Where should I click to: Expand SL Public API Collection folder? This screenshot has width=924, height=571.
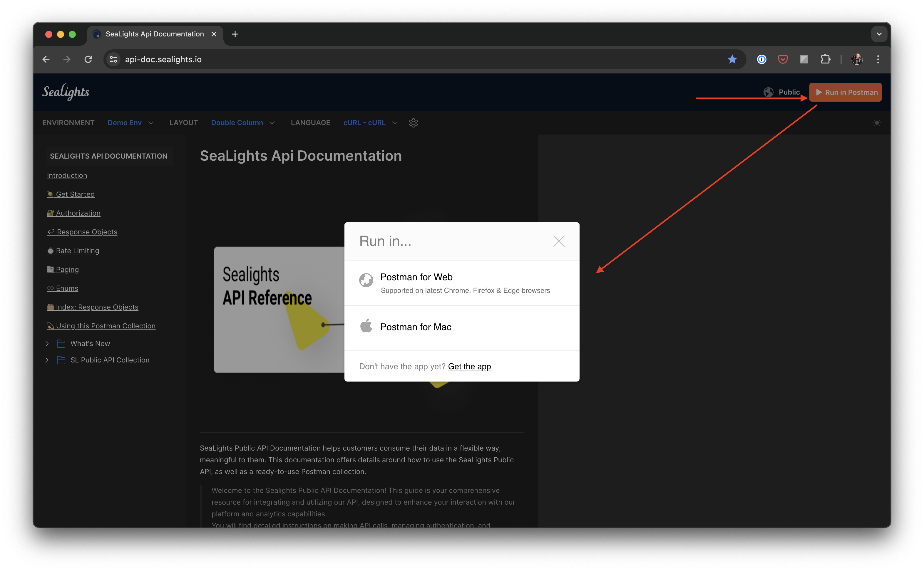tap(47, 360)
